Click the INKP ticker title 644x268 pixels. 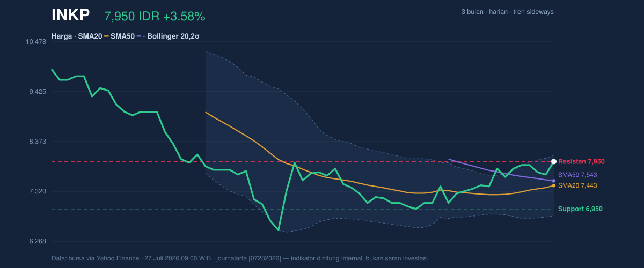tap(70, 16)
